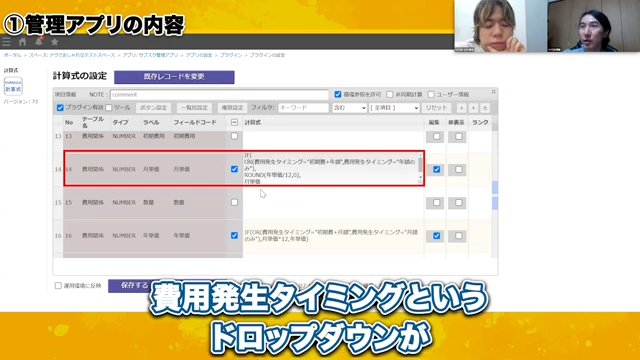Viewport: 640px width, 360px height.
Task: Click the ラベル column header
Action: pos(151,122)
